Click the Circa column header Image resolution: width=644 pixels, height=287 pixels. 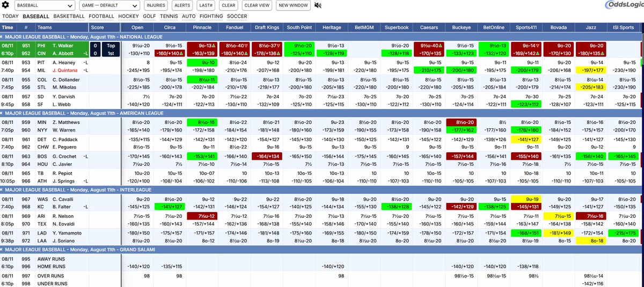pyautogui.click(x=170, y=27)
